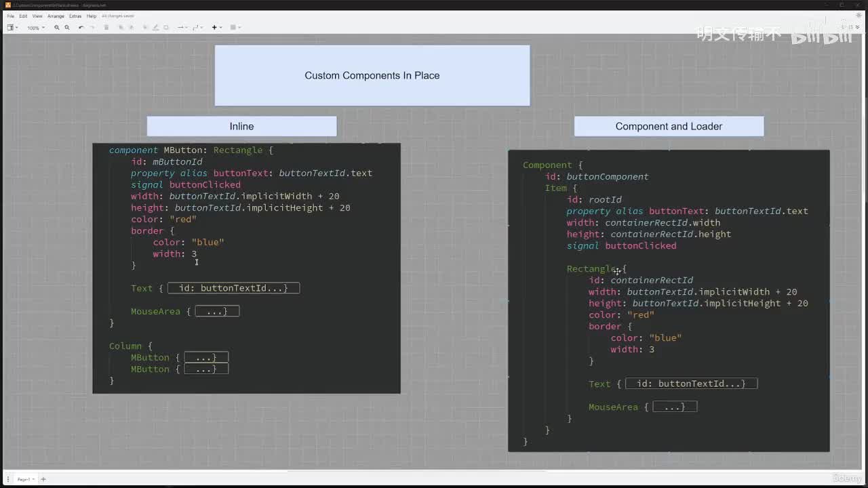Click the zoom in magnifier icon
868x488 pixels.
[57, 27]
